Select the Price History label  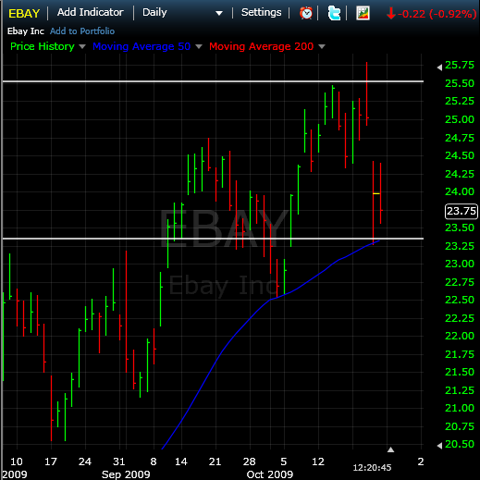coord(42,46)
